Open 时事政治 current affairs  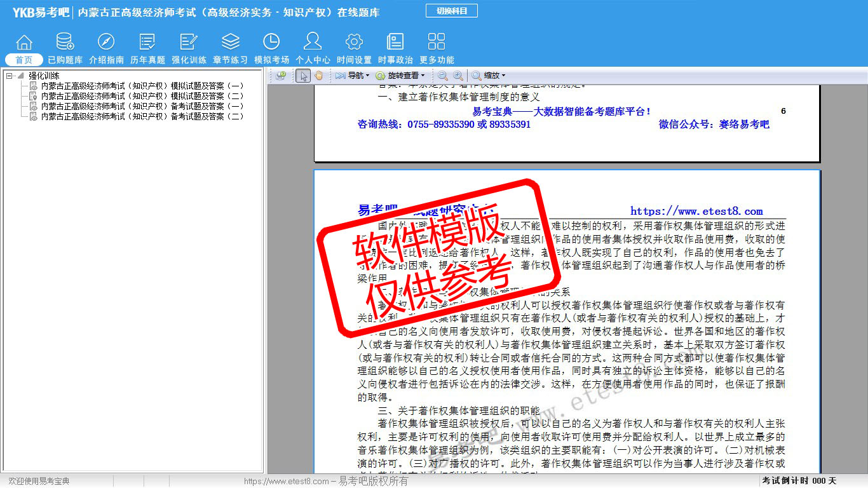point(395,50)
